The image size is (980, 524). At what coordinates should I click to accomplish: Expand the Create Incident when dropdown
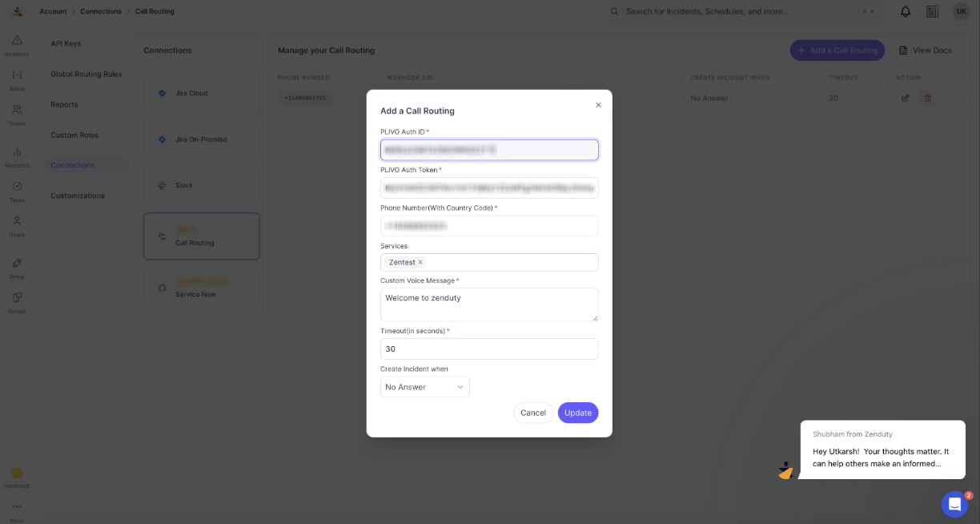425,387
